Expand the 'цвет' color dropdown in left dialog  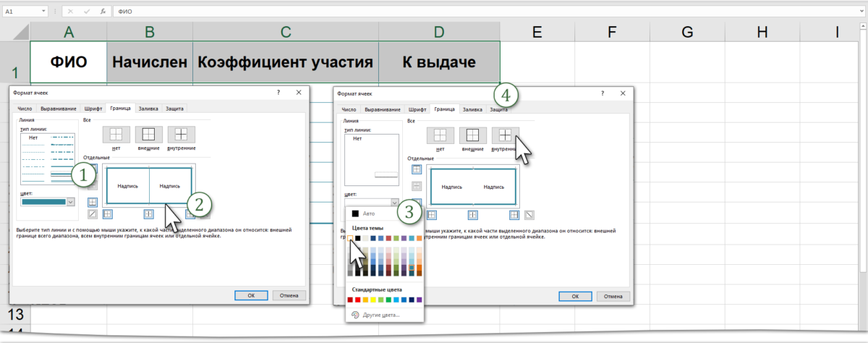(x=71, y=202)
